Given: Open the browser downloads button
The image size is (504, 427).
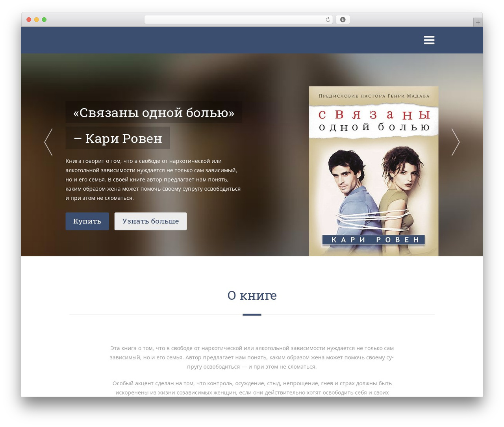Looking at the screenshot, I should (x=343, y=20).
